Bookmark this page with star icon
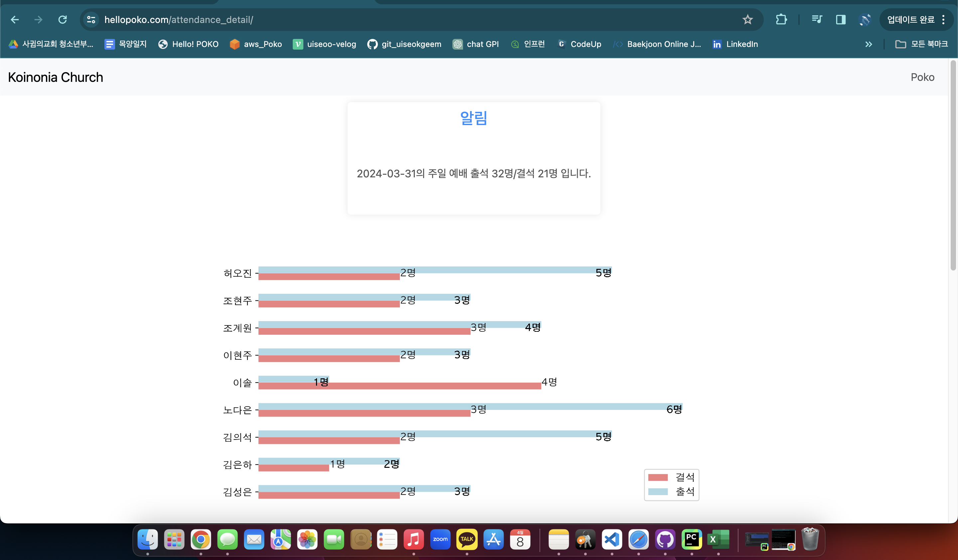Screen dimensions: 958x560 pos(747,19)
